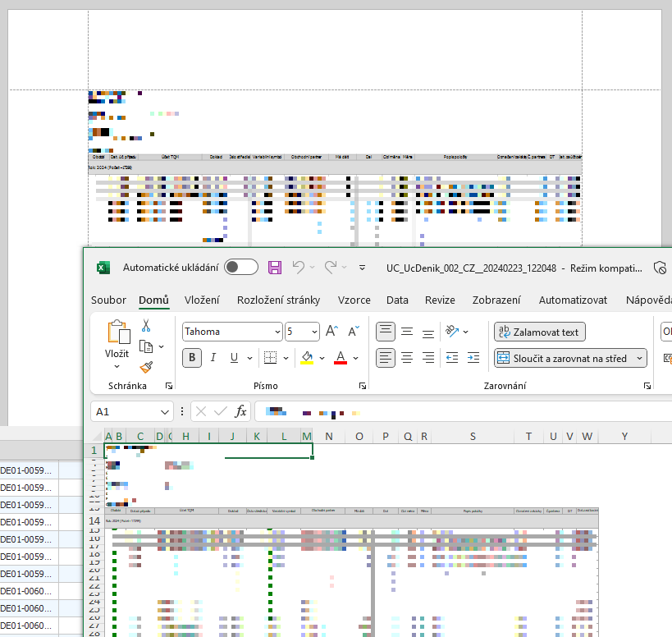Toggle the Automatické ukládání switch
This screenshot has width=672, height=637.
[241, 267]
